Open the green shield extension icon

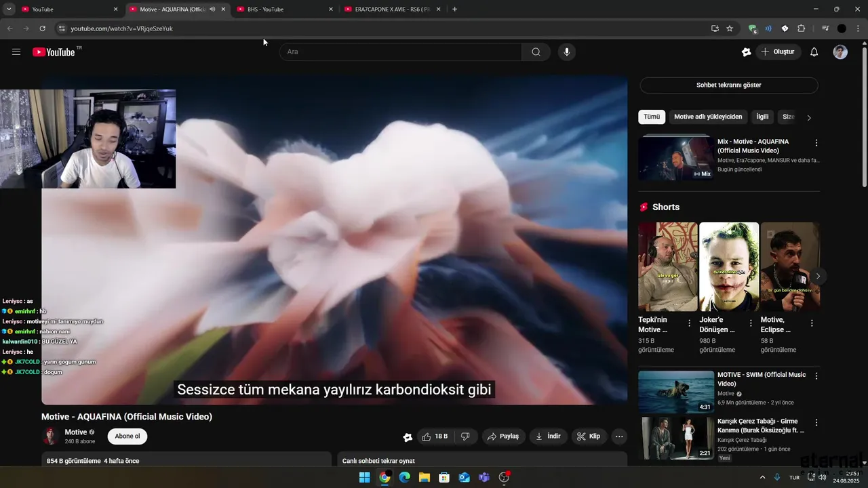point(752,28)
